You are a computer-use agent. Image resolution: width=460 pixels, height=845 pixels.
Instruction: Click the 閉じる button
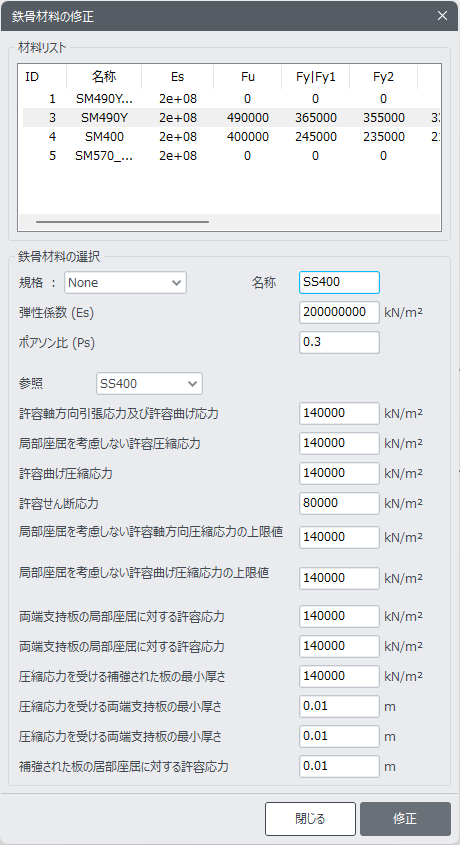pyautogui.click(x=310, y=819)
